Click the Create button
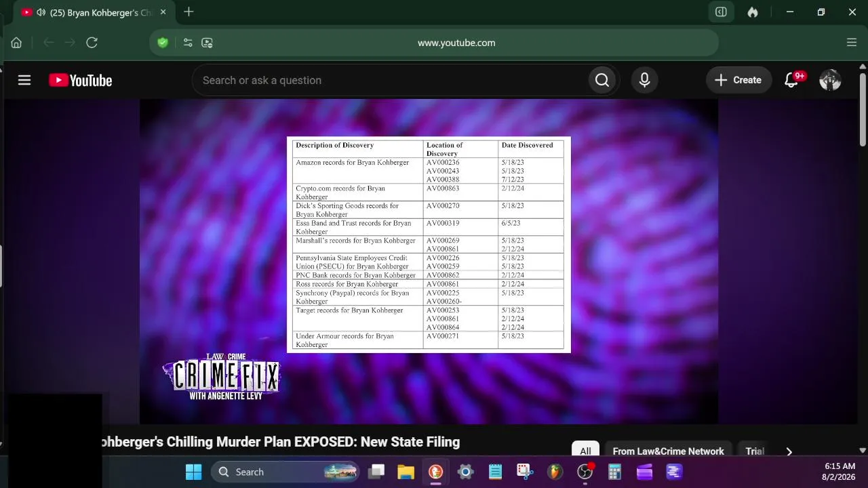Viewport: 868px width, 488px height. 739,80
